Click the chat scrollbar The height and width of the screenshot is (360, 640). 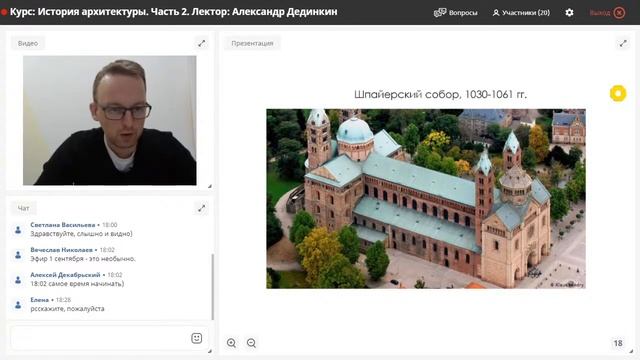[x=213, y=287]
